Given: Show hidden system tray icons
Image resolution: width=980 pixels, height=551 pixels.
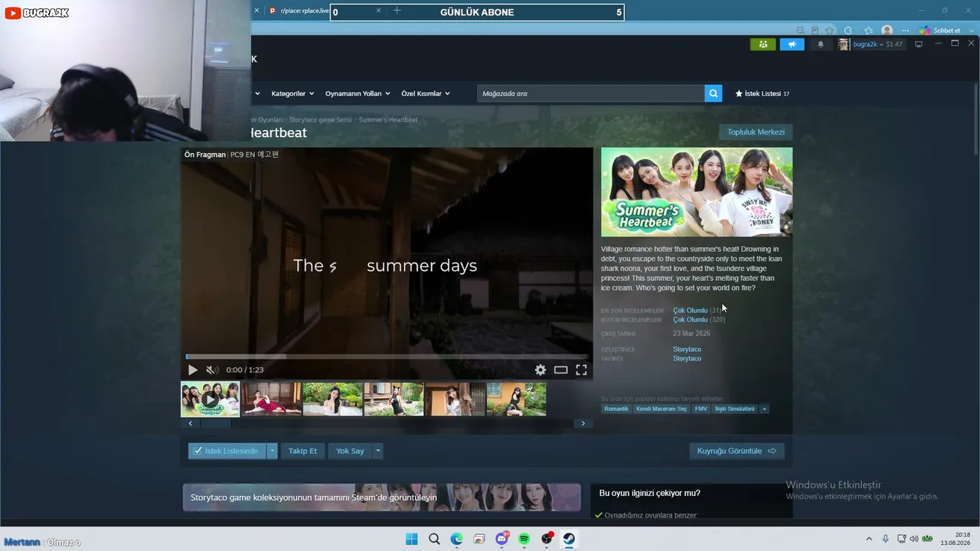Looking at the screenshot, I should tap(869, 539).
